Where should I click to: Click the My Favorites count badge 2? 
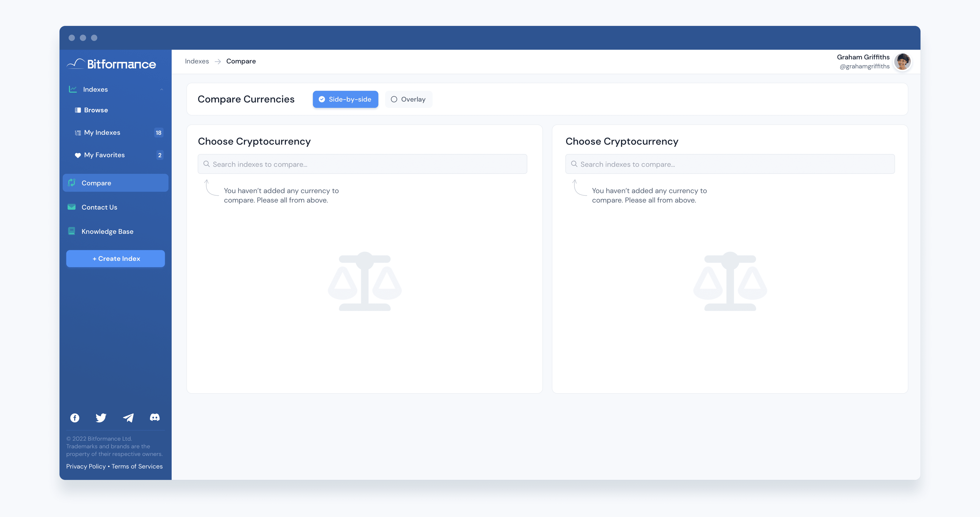tap(160, 155)
